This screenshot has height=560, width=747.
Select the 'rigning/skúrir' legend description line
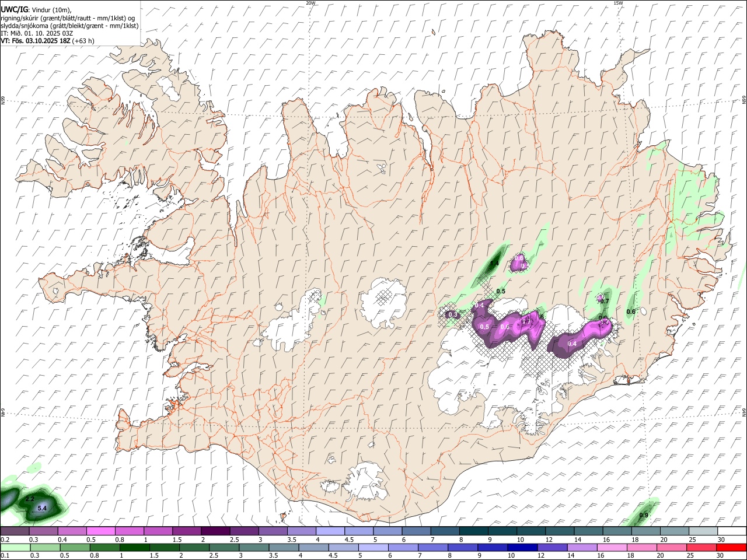(68, 17)
